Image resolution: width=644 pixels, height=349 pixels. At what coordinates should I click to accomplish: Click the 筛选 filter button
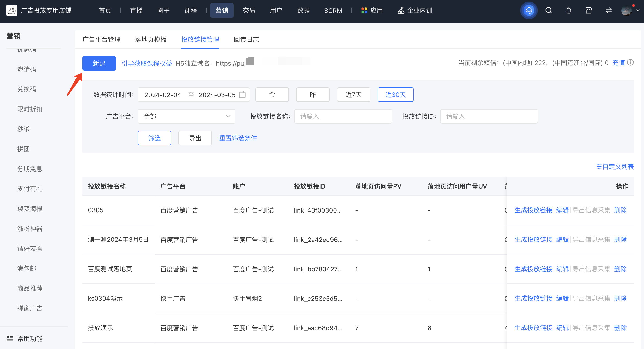tap(154, 138)
